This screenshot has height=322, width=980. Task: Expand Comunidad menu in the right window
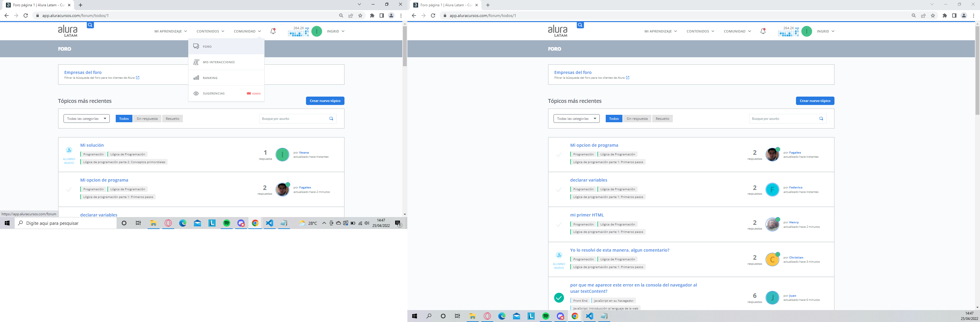(737, 31)
